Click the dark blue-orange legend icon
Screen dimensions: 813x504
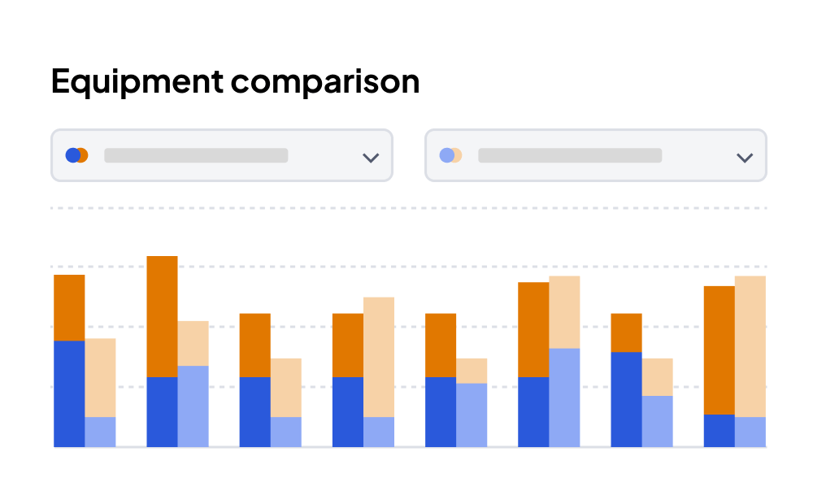point(76,155)
